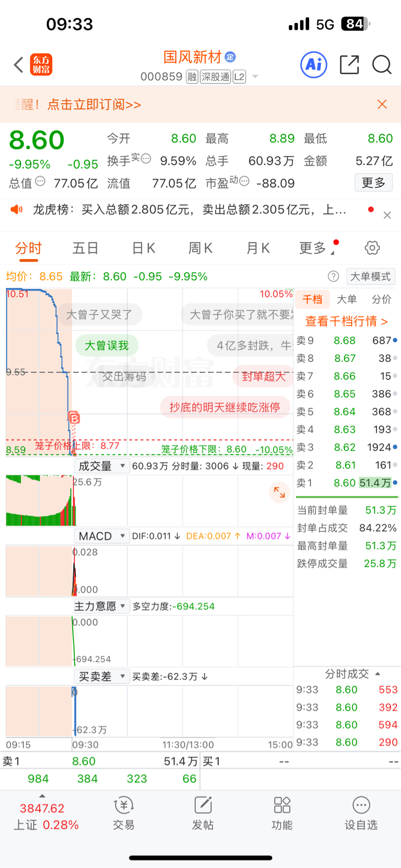This screenshot has width=401, height=868.
Task: Tap the 更多 quote details button
Action: click(x=373, y=182)
